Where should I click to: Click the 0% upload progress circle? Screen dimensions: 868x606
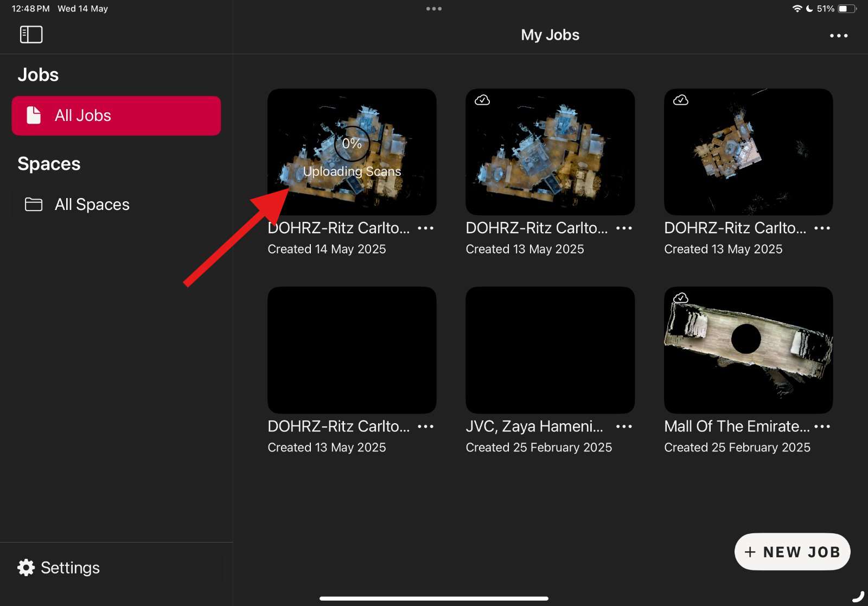[x=352, y=144]
